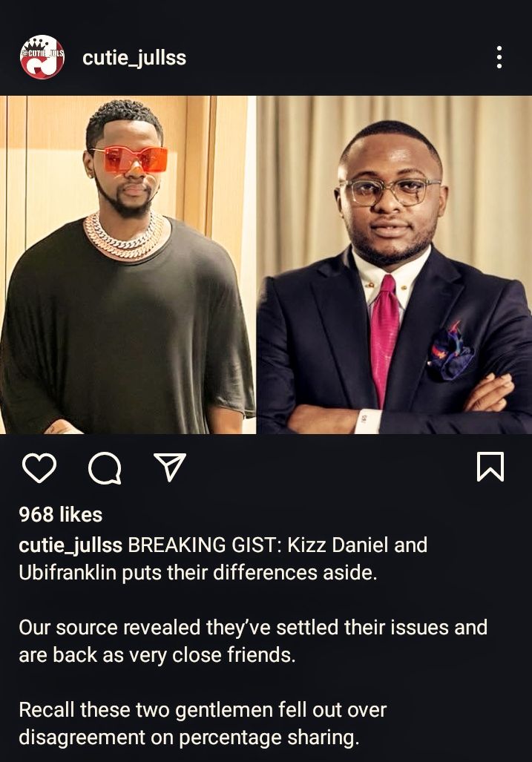Click the pink tie in the right photo
This screenshot has height=762, width=532.
(384, 336)
